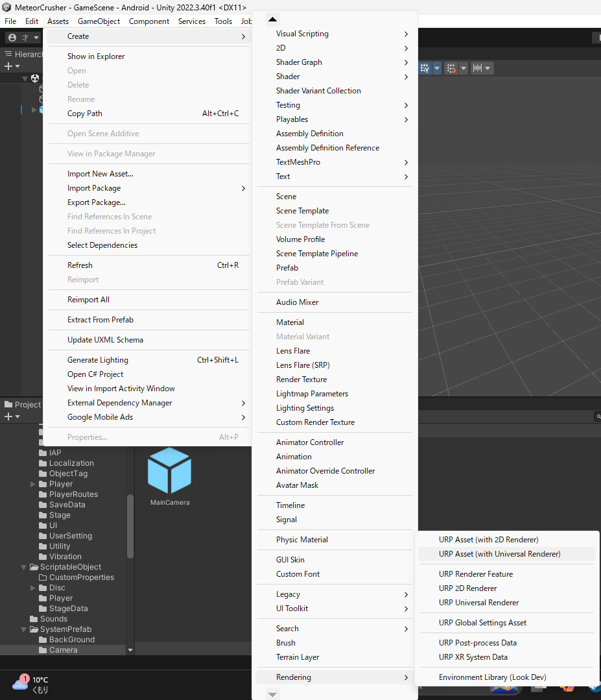Click Refresh in Assets menu
601x700 pixels.
(148, 265)
